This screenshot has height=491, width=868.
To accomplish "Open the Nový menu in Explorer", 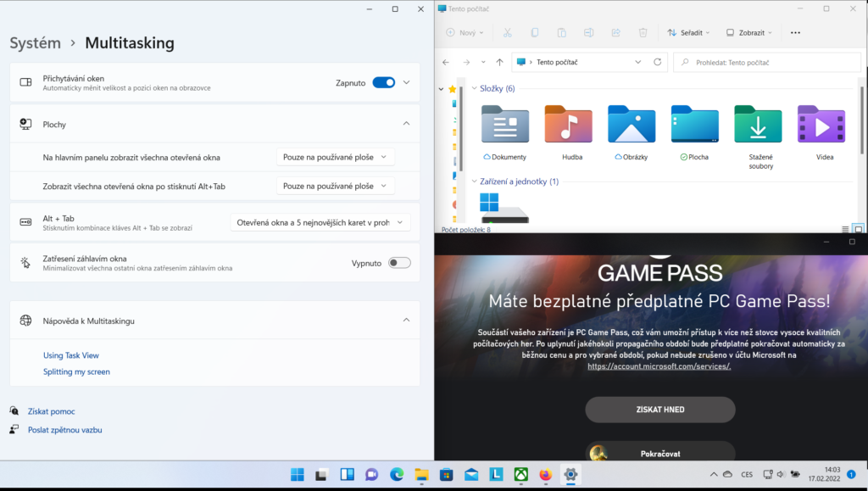I will click(x=465, y=33).
